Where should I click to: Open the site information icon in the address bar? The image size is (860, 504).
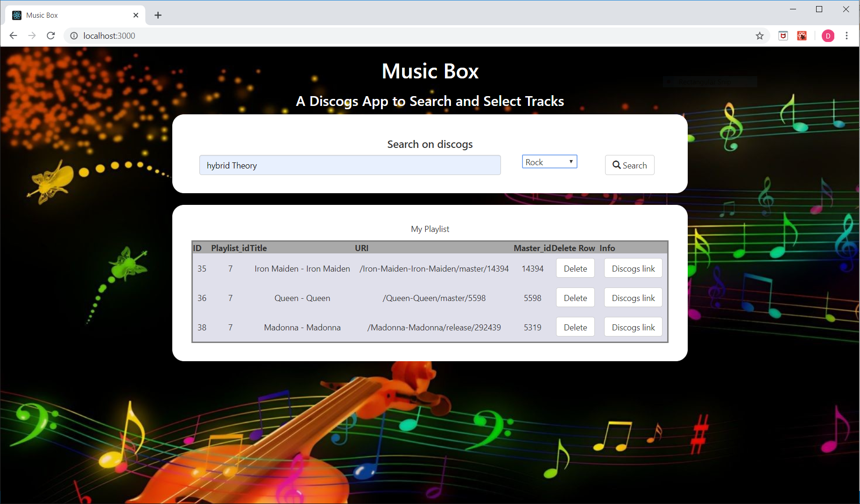[x=74, y=36]
